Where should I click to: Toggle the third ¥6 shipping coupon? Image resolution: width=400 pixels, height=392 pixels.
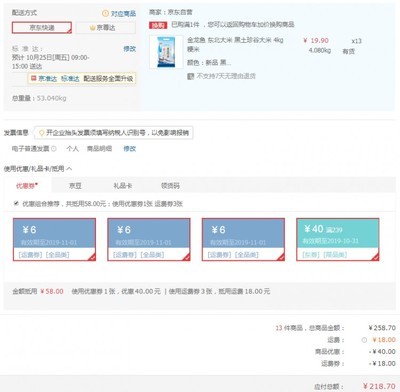[243, 239]
